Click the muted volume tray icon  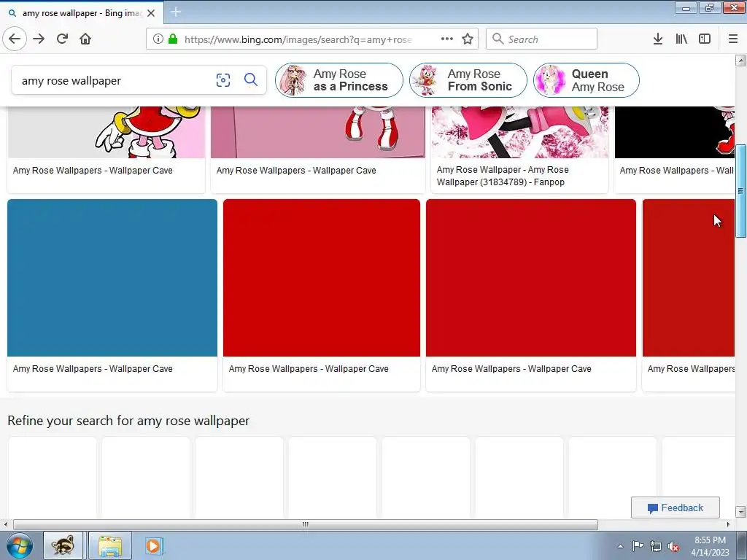tap(673, 546)
